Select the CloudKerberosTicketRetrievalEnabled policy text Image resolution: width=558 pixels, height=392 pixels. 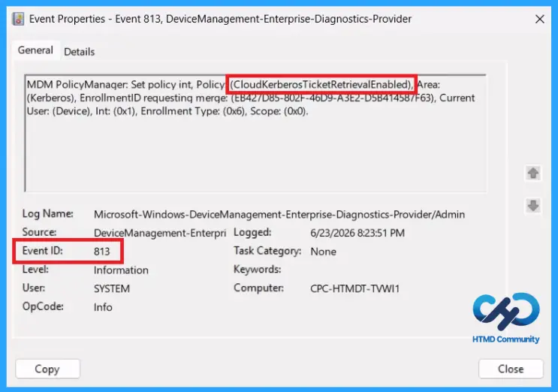pyautogui.click(x=321, y=85)
